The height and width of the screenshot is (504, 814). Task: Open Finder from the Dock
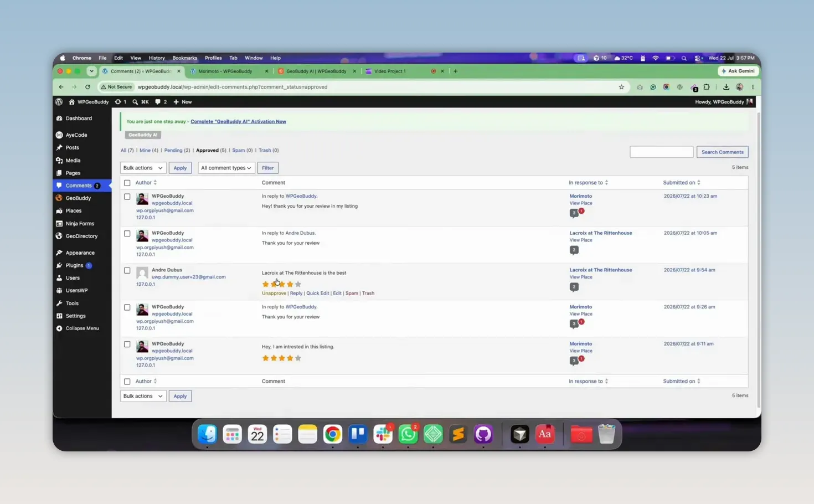click(x=207, y=435)
